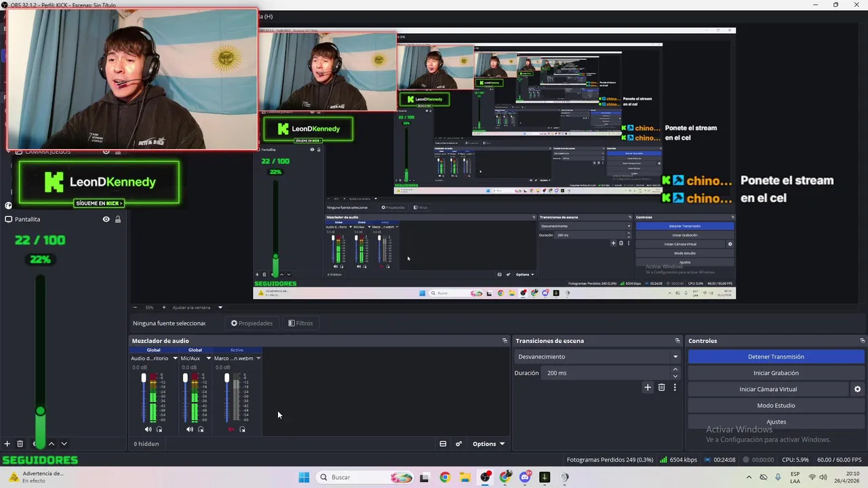
Task: Open the mixer Options dropdown
Action: [x=488, y=444]
